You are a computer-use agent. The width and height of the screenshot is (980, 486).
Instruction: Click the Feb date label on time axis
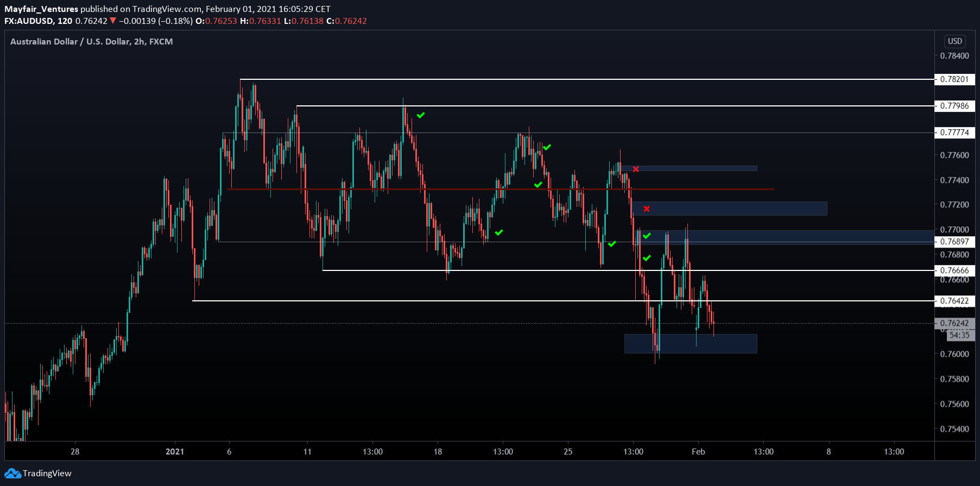[698, 452]
